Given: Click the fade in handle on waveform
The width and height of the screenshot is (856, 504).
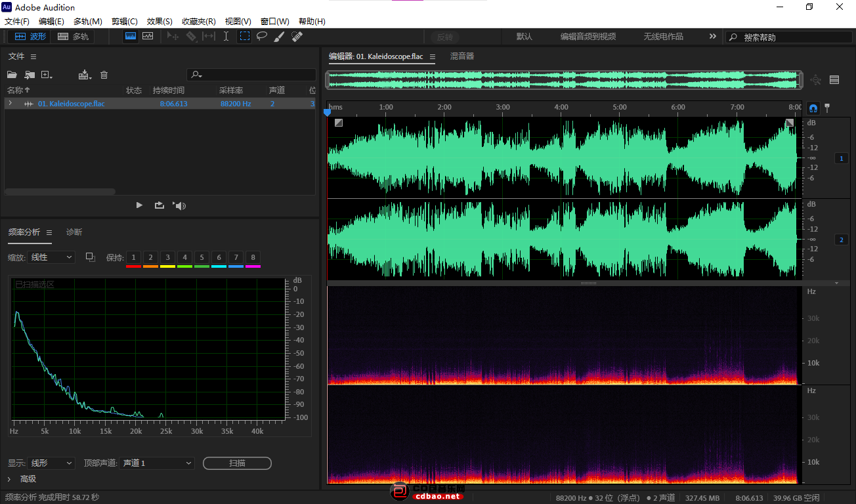Looking at the screenshot, I should pos(339,123).
